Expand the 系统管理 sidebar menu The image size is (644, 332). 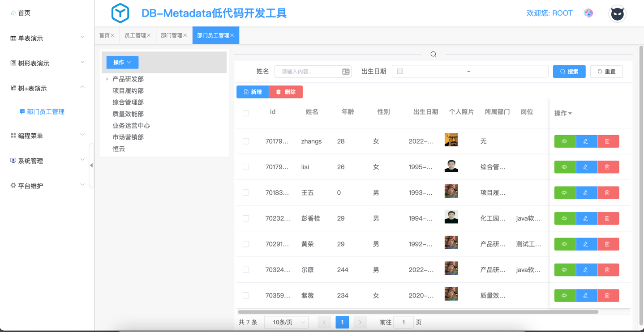coord(47,161)
